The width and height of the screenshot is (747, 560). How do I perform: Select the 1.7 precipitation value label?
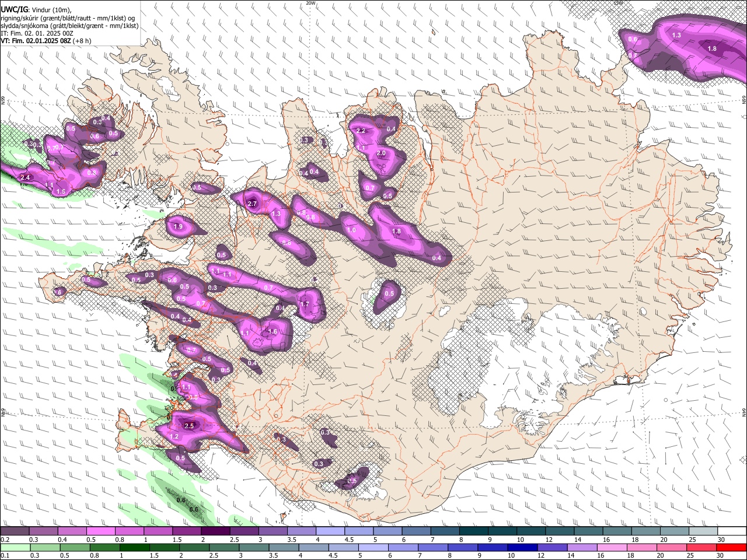coord(304,304)
